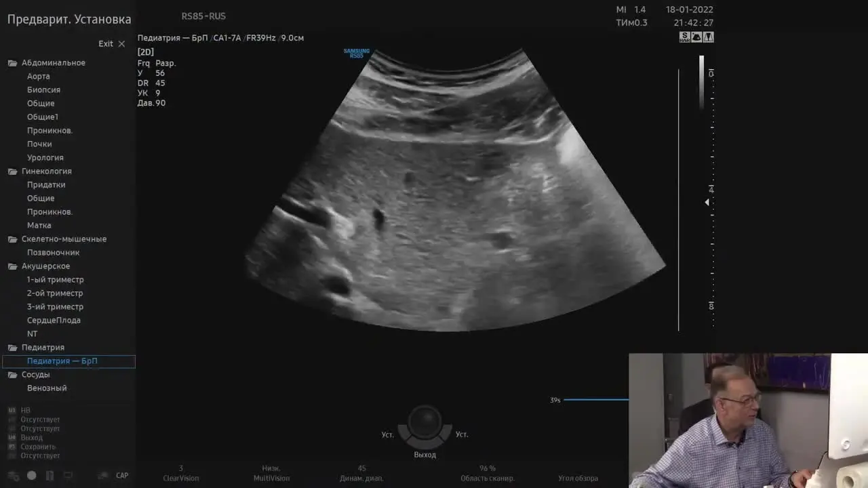
Task: Select Общие preset under Абдоминальное
Action: pyautogui.click(x=41, y=104)
